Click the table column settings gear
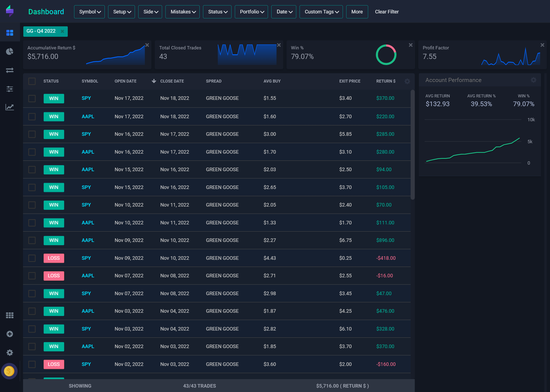 click(407, 81)
